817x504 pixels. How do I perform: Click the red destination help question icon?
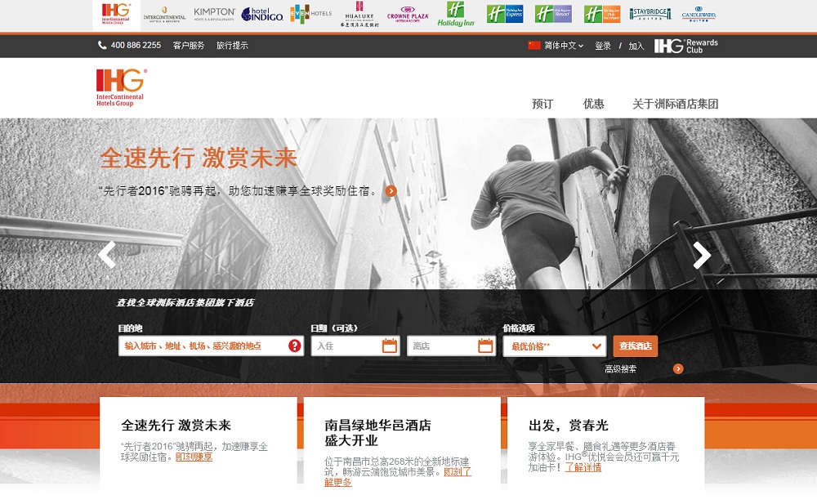[294, 346]
